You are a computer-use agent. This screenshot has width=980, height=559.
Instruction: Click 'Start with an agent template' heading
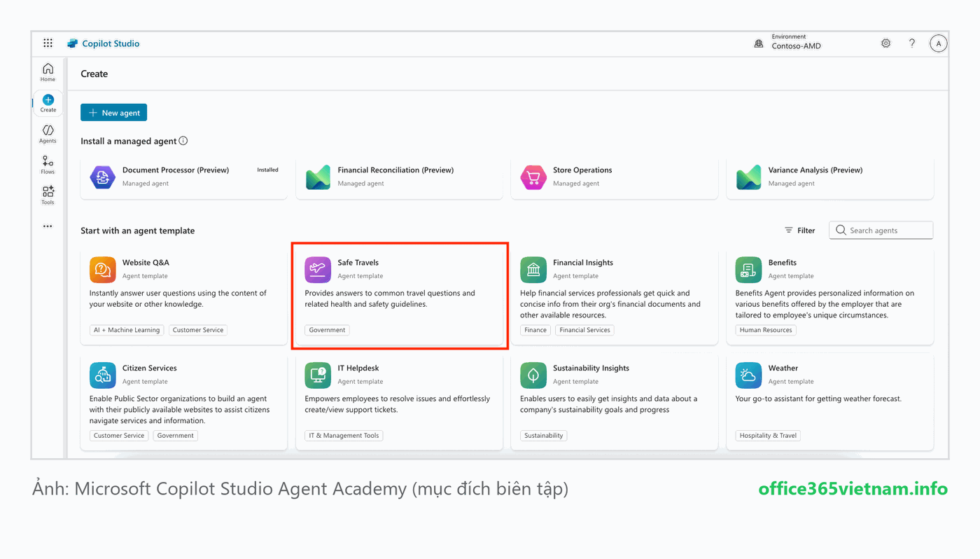pyautogui.click(x=138, y=230)
